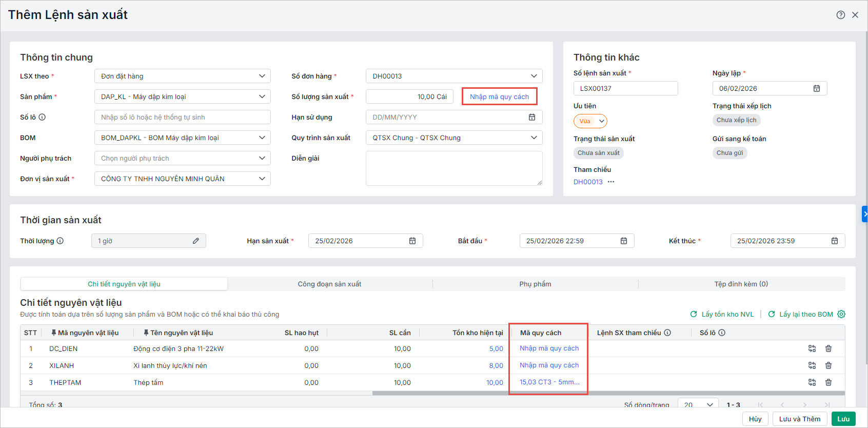Switch to Công đoạn sản xuất tab

tap(329, 284)
